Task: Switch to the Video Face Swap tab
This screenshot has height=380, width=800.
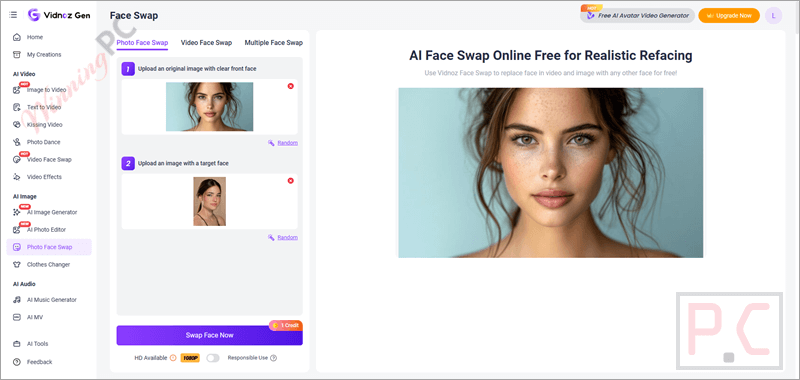Action: click(x=206, y=43)
